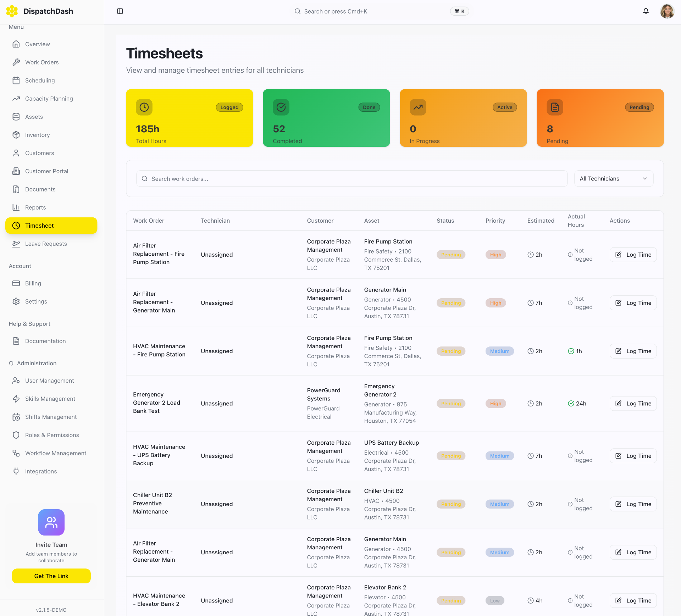
Task: Click the Done badge on Completed card
Action: point(369,107)
